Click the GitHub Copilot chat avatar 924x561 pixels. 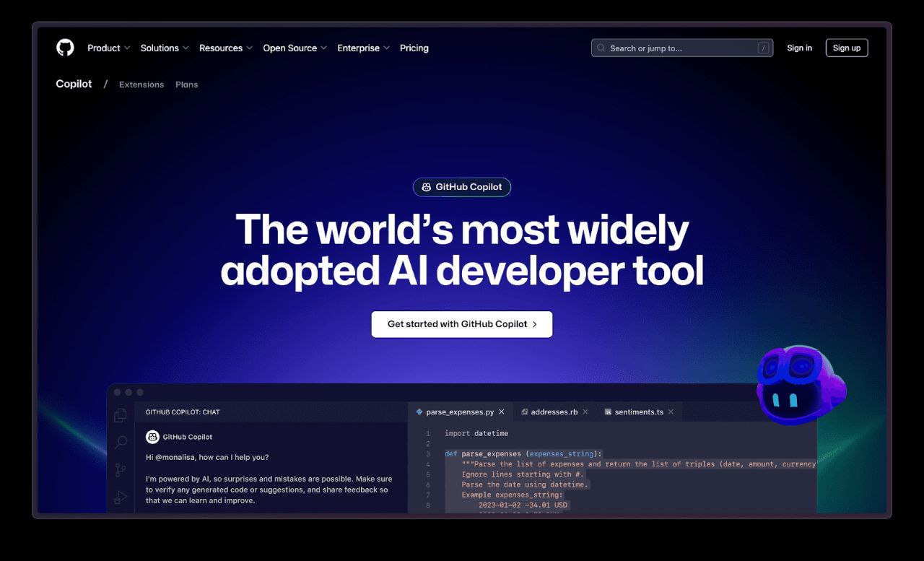tap(152, 437)
